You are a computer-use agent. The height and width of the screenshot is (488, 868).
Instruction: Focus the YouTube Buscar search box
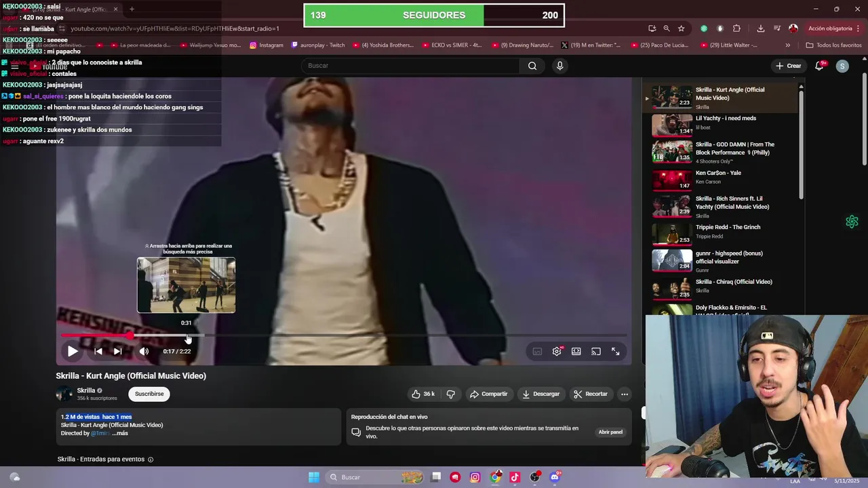pos(411,66)
